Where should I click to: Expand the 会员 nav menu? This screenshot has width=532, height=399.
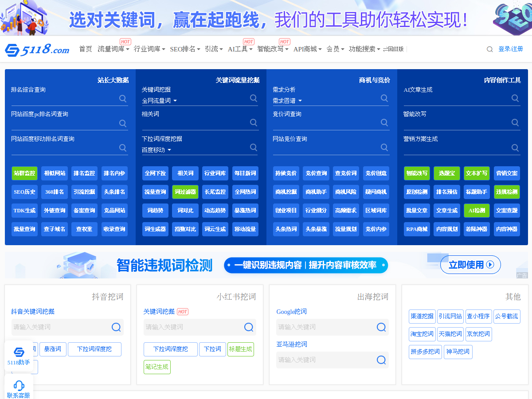pyautogui.click(x=335, y=49)
